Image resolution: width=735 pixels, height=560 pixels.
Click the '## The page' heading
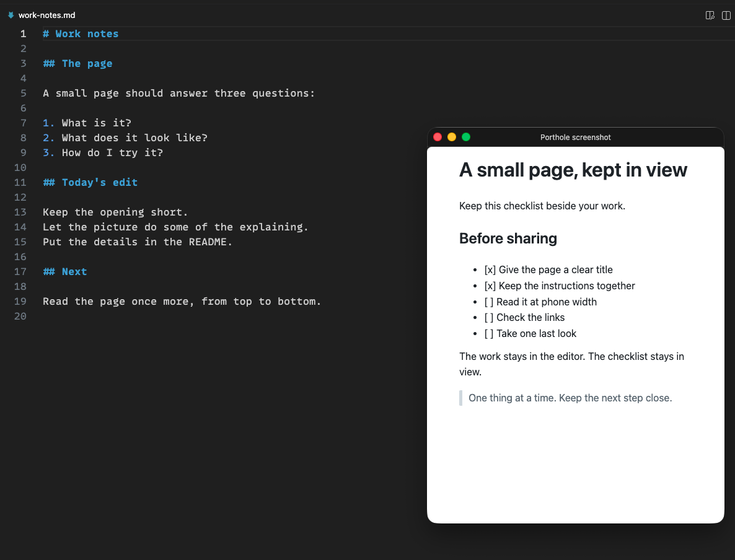pyautogui.click(x=78, y=64)
